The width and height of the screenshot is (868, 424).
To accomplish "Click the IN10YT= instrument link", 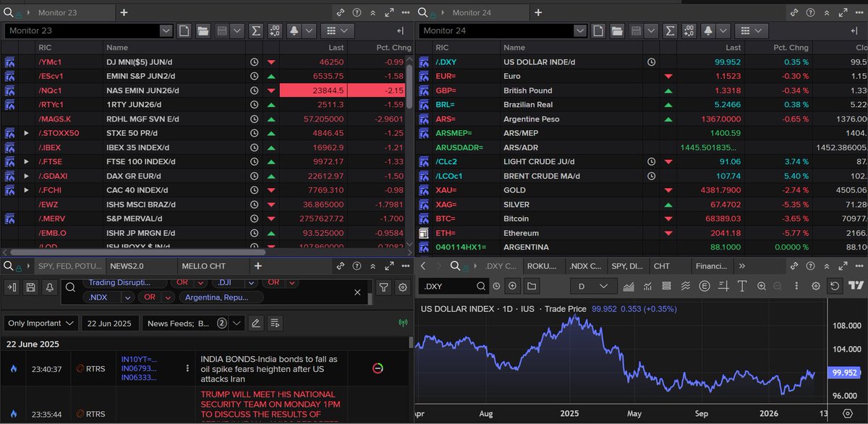I will point(139,359).
